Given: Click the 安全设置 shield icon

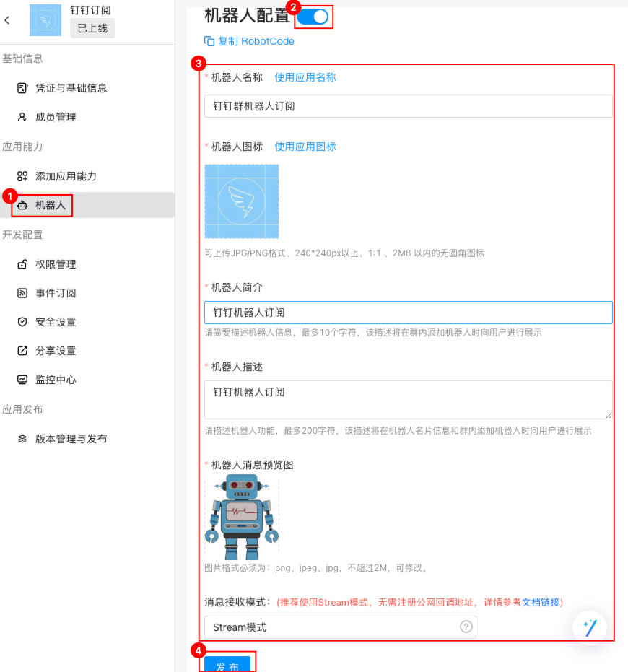Looking at the screenshot, I should point(22,322).
